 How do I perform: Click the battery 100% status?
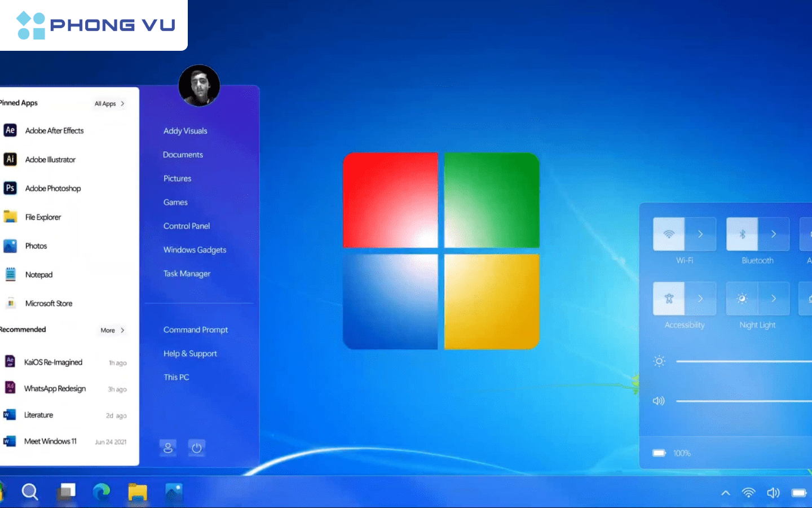click(x=672, y=453)
